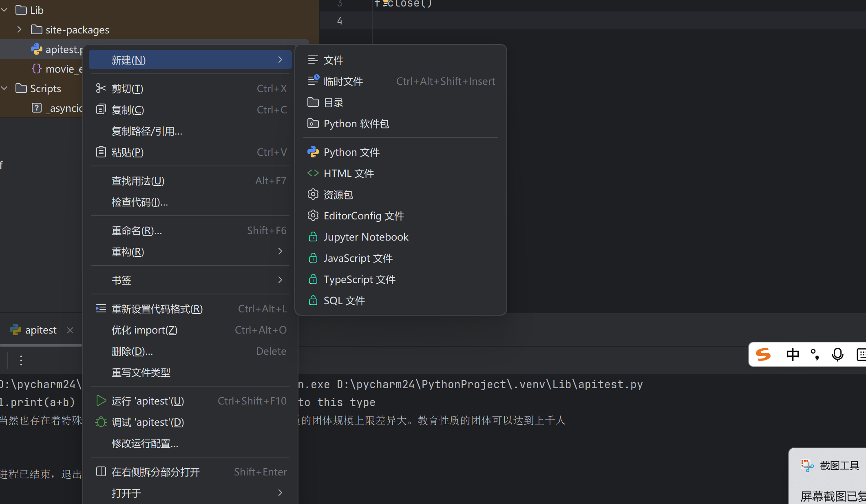Screen dimensions: 866x504
Task: Open the run panel three-dot options
Action: (x=21, y=360)
